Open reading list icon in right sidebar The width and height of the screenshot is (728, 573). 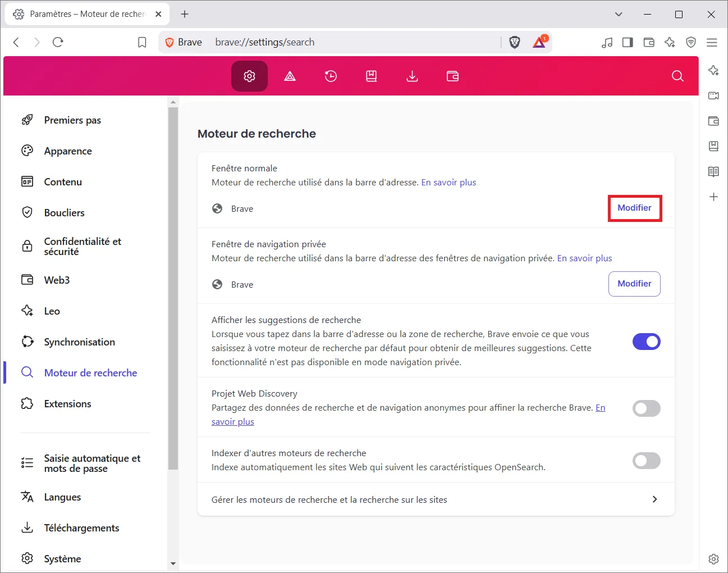point(713,171)
